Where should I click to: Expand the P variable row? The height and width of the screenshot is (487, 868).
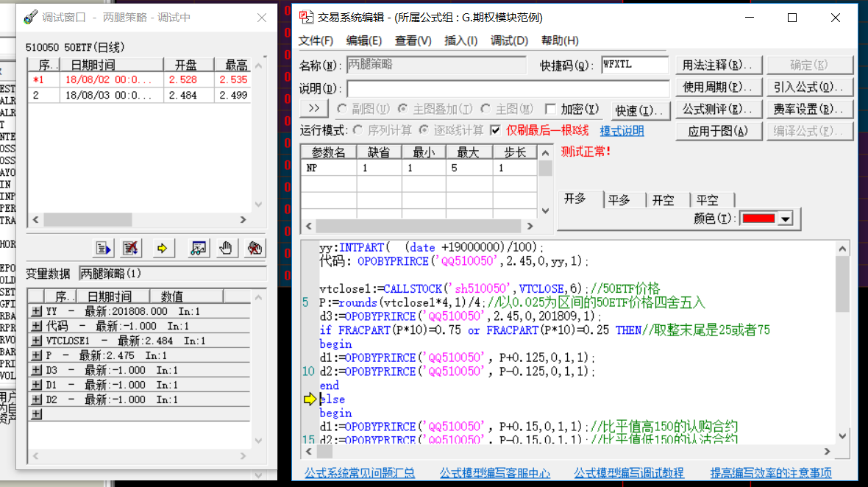pyautogui.click(x=37, y=355)
